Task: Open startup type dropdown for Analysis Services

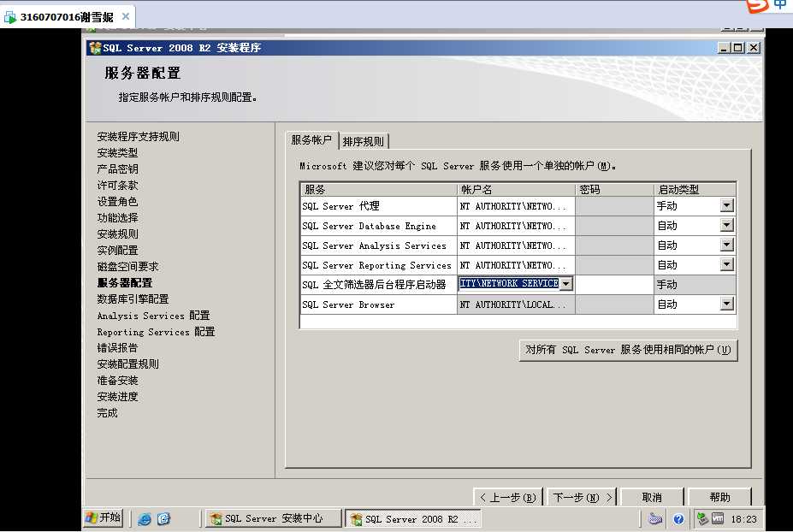Action: [x=726, y=245]
